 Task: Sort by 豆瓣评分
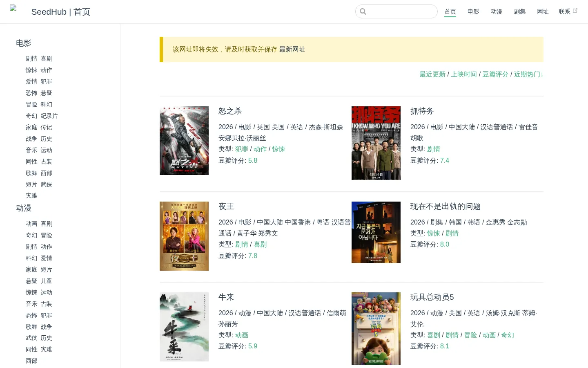pyautogui.click(x=495, y=74)
